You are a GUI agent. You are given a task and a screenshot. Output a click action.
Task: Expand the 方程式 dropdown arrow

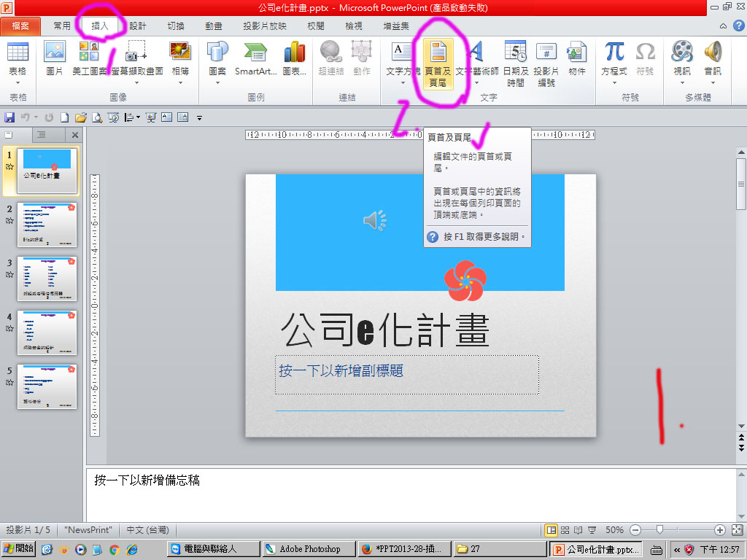[x=614, y=83]
